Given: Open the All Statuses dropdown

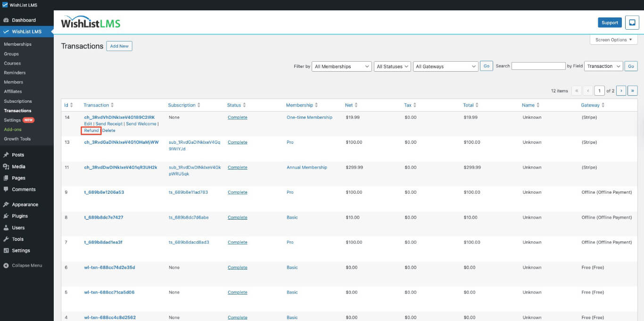Looking at the screenshot, I should pyautogui.click(x=392, y=66).
